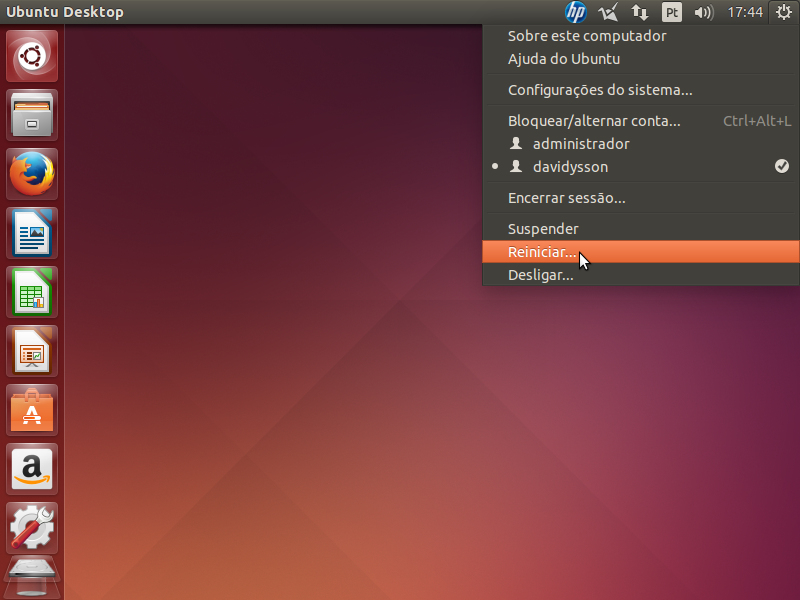Launch the Files manager from the dock

point(33,115)
